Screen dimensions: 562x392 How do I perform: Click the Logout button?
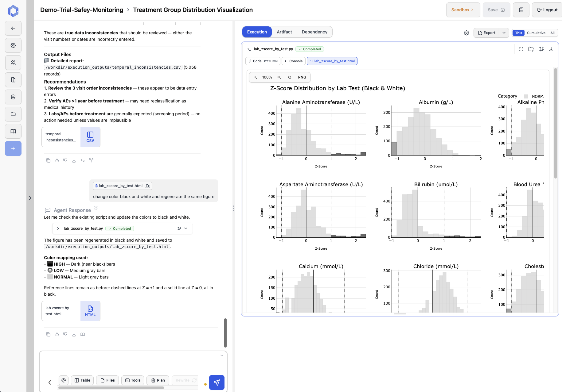547,10
